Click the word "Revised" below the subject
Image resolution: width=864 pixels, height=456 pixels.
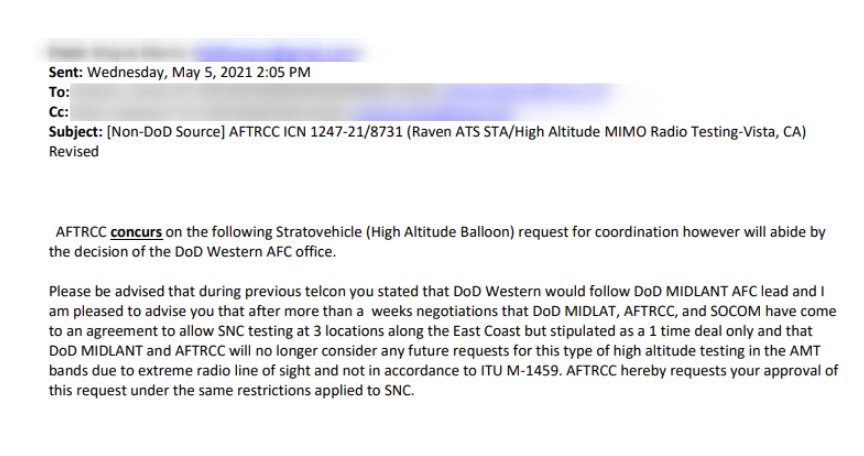[74, 153]
